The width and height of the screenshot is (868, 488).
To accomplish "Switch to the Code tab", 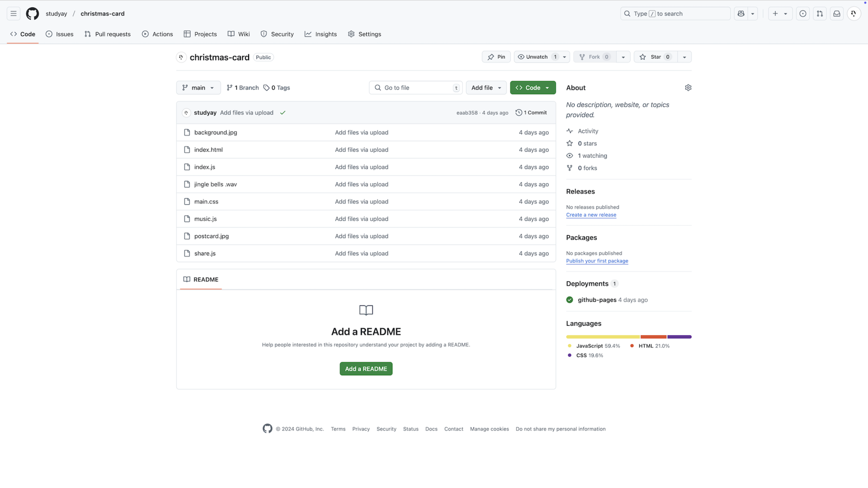I will (23, 34).
